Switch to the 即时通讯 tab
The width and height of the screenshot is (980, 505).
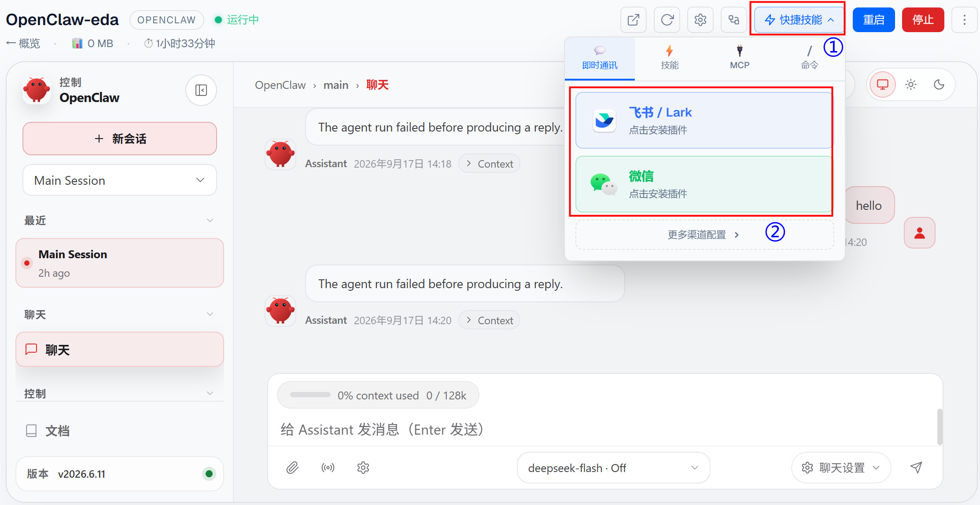click(600, 58)
